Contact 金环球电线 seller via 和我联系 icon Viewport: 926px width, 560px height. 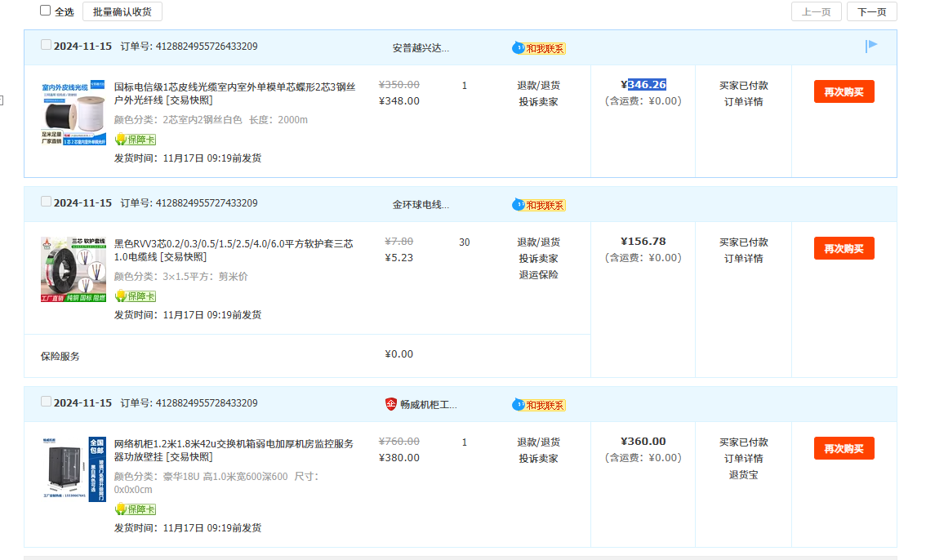[539, 205]
